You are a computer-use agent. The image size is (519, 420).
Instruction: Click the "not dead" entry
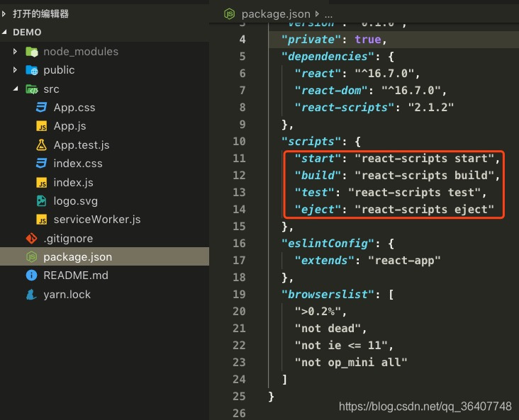(328, 329)
